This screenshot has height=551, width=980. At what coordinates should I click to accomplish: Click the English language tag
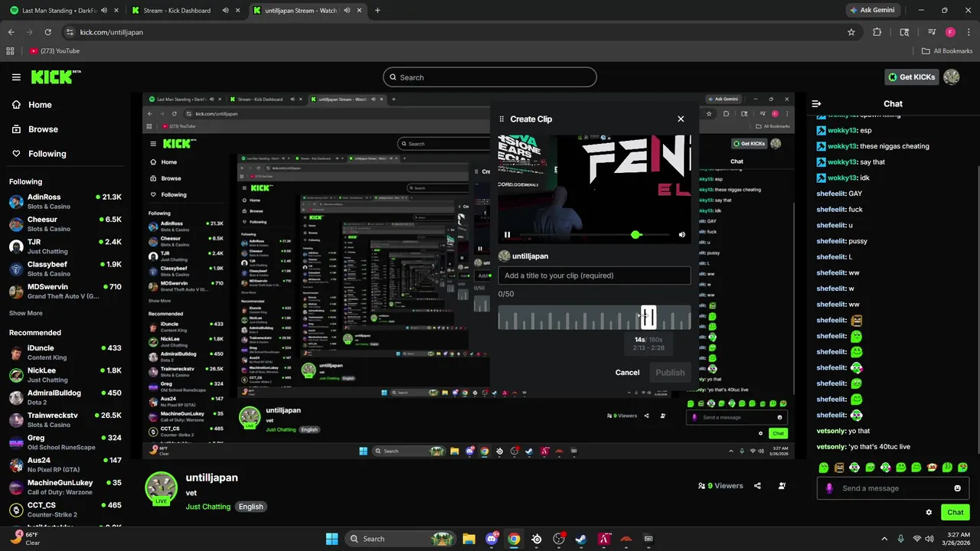pos(250,507)
